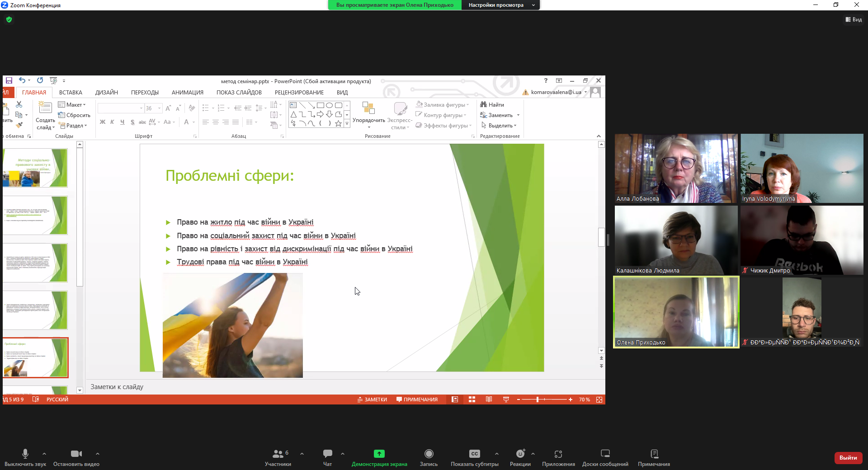
Task: Expand Выделить selection dropdown
Action: point(499,126)
